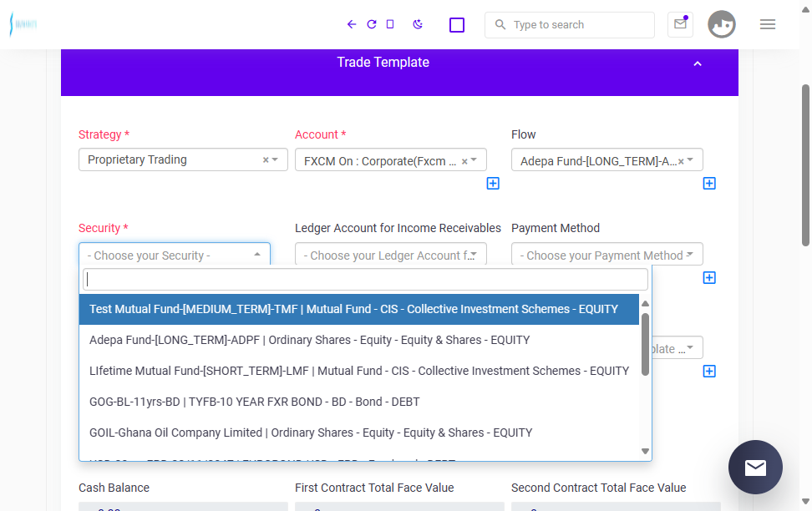Clear the Proprietary Trading strategy selection
Image resolution: width=812 pixels, height=511 pixels.
click(266, 160)
